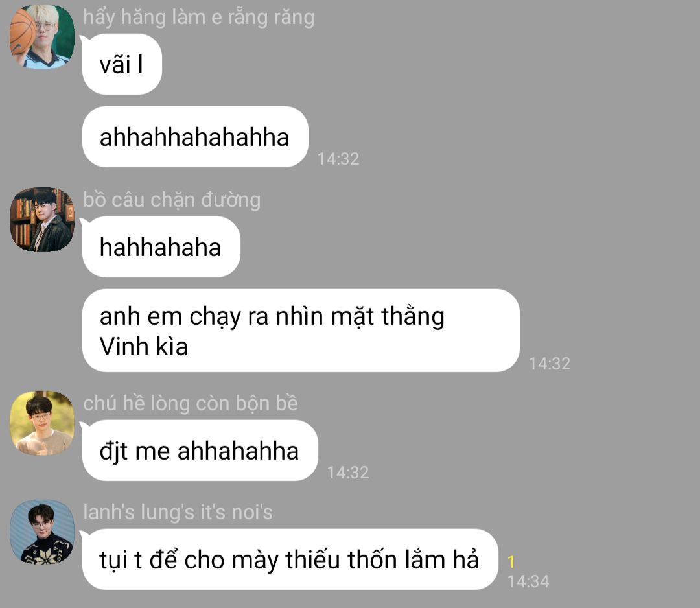This screenshot has height=608, width=700.
Task: Tap sender name 'bồ câu chặn đường'
Action: 172,200
